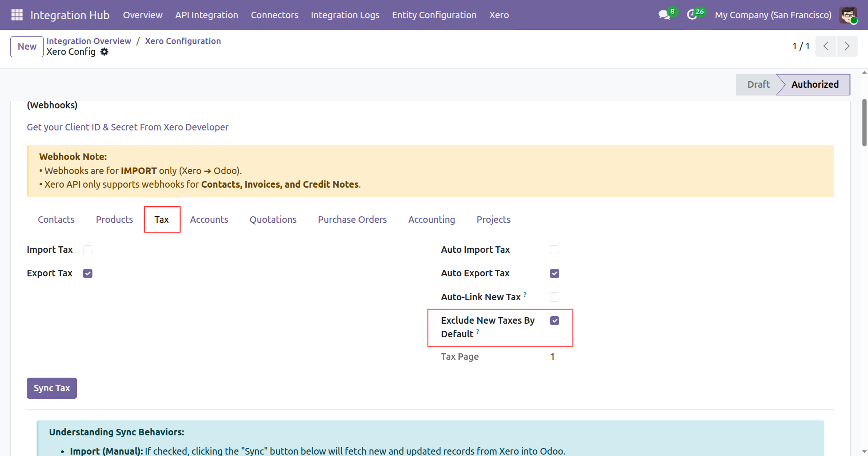Click the user avatar in the navbar
The height and width of the screenshot is (456, 868).
[x=848, y=15]
